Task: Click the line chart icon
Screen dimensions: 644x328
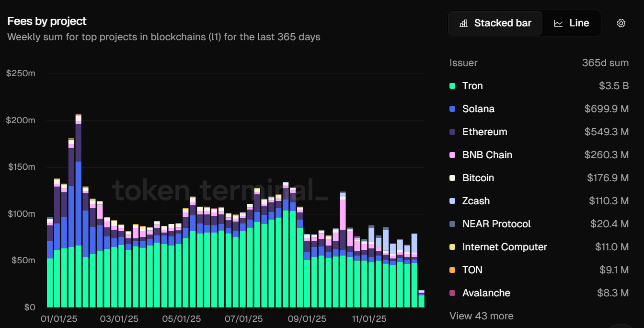Action: [558, 23]
